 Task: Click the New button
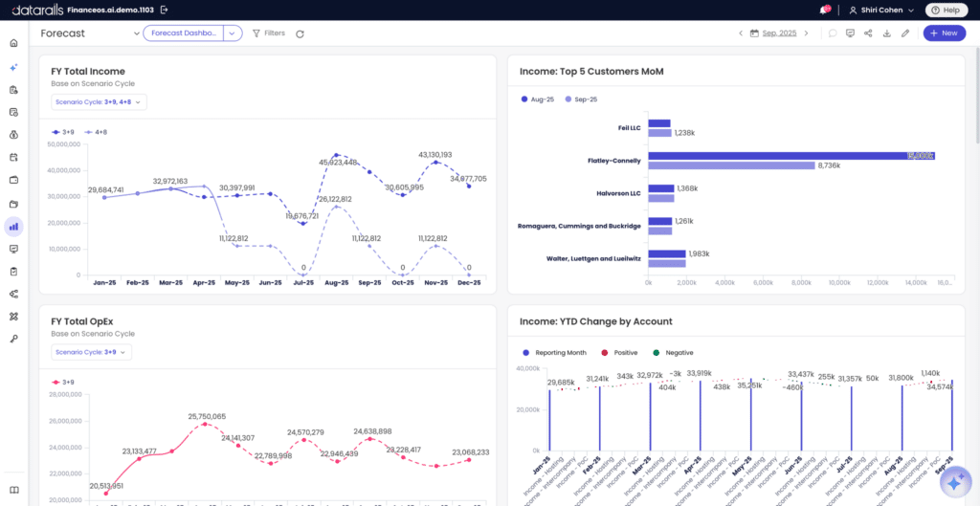point(944,33)
